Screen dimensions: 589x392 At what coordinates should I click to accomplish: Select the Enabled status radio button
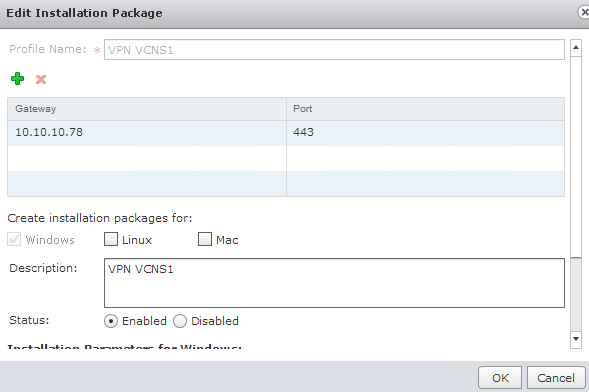point(111,321)
